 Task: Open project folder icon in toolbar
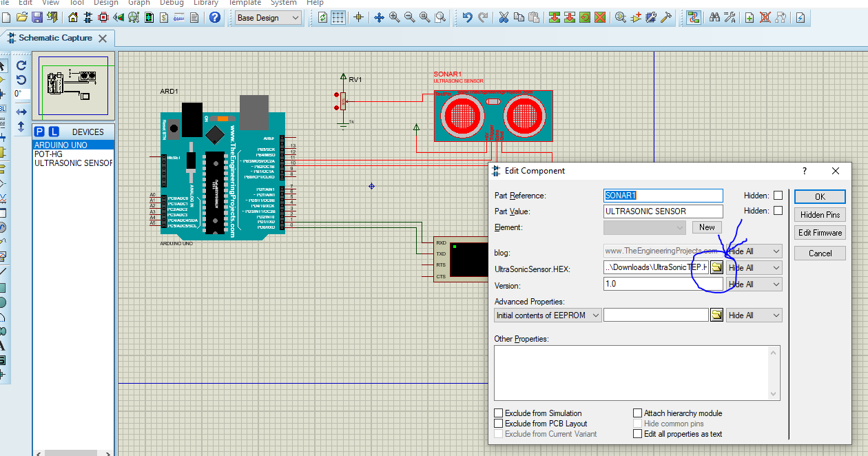(23, 17)
